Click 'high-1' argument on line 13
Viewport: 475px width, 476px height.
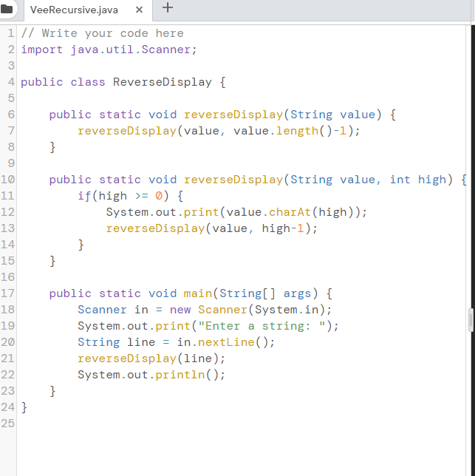tap(283, 228)
